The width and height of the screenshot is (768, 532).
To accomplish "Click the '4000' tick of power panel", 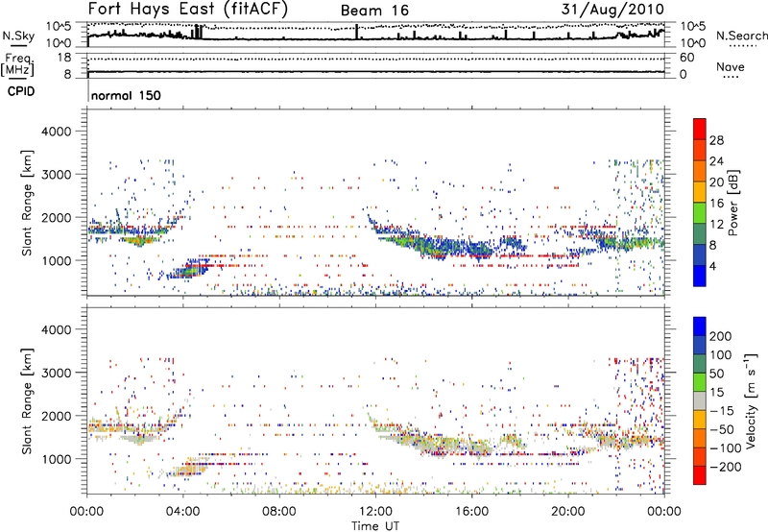I will 56,132.
